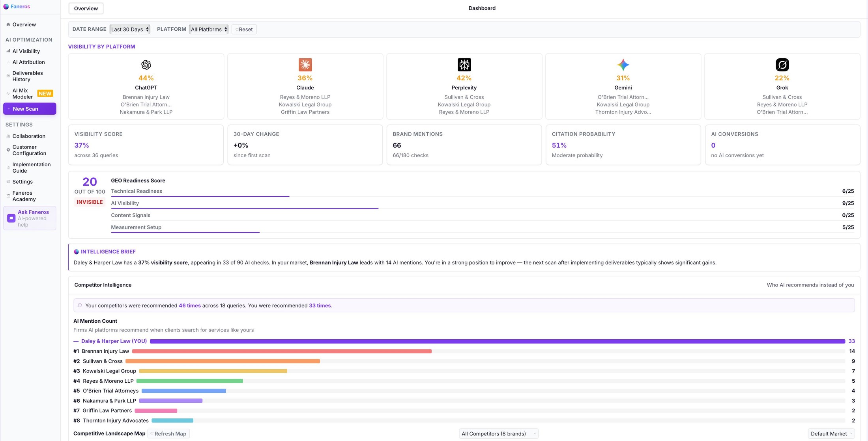The width and height of the screenshot is (868, 441).
Task: Click the Settings icon in sidebar
Action: point(8,182)
